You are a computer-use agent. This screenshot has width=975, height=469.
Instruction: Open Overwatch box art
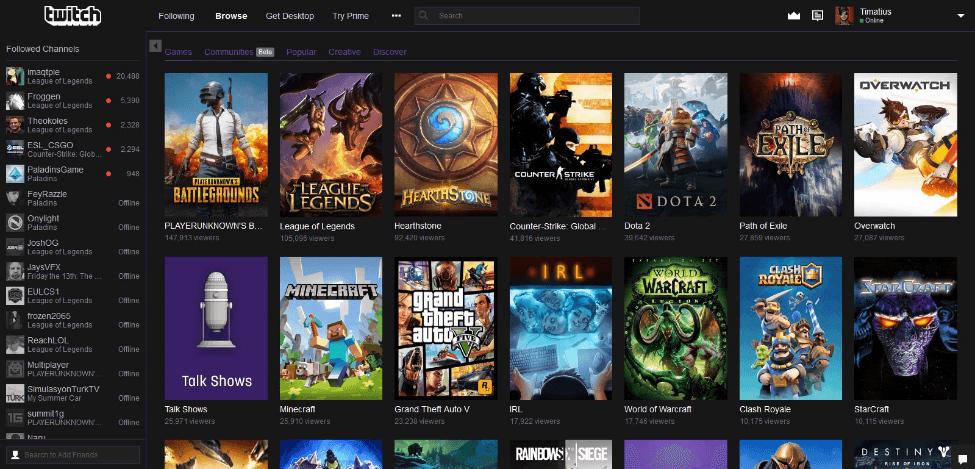tap(905, 145)
